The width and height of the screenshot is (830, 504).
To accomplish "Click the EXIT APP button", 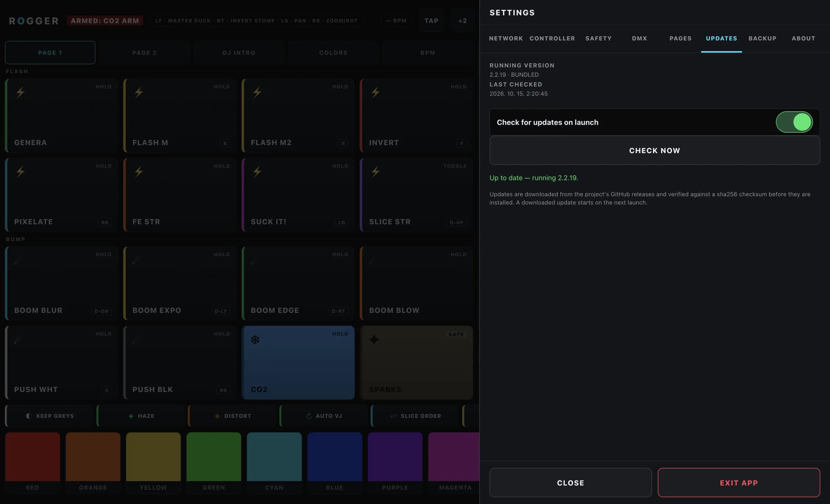I will pyautogui.click(x=739, y=483).
